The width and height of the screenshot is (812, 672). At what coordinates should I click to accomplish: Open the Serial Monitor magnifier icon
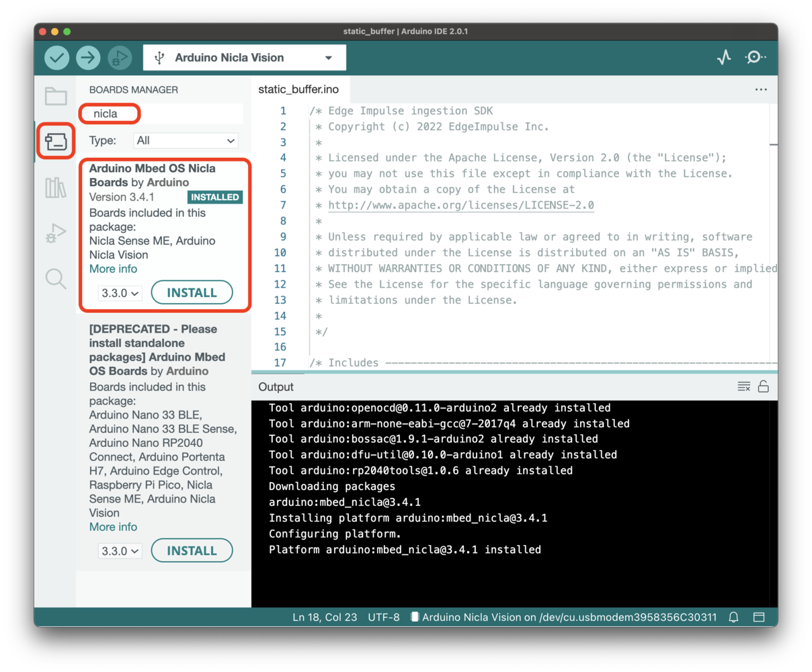(756, 58)
